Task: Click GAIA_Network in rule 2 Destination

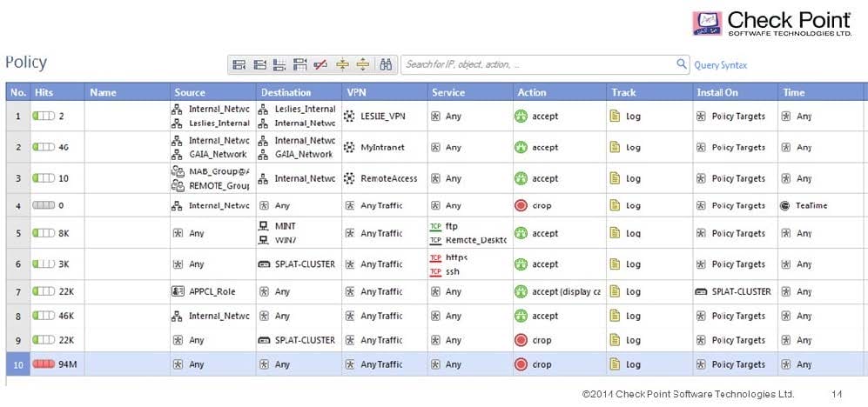Action: pos(304,154)
